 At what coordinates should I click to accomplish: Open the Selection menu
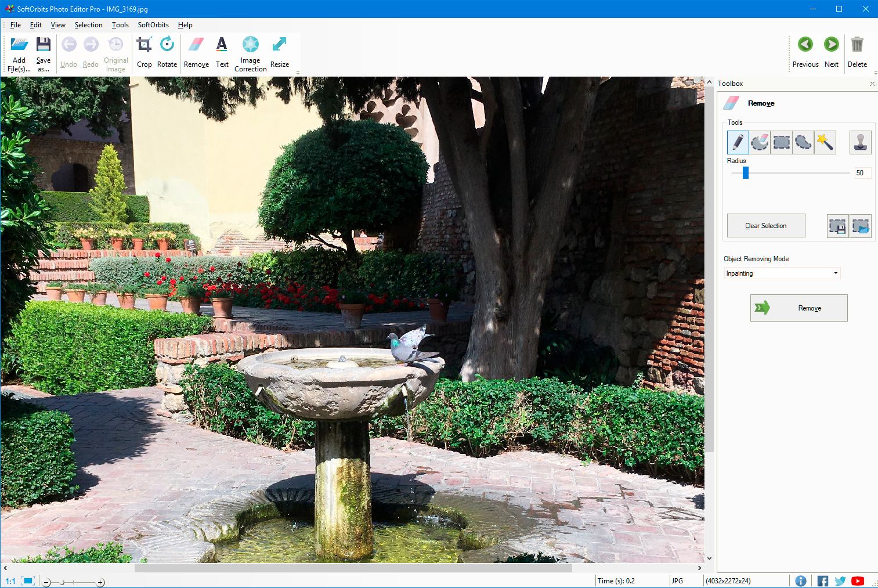coord(88,25)
